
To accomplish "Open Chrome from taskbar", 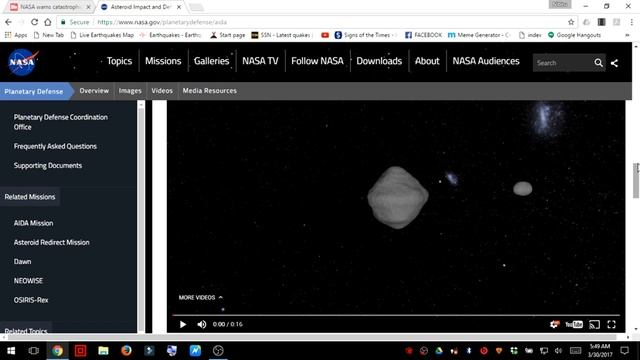I will pos(58,351).
